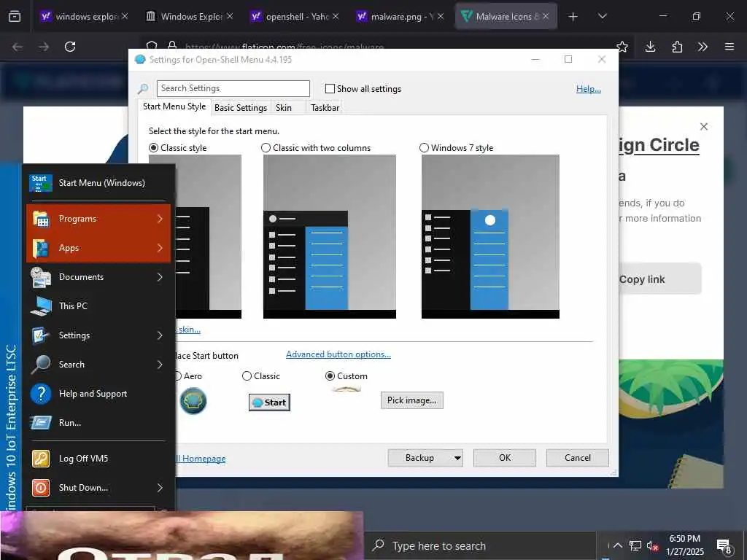Screen dimensions: 747x560
Task: Click the Apps folder icon
Action: coord(41,248)
